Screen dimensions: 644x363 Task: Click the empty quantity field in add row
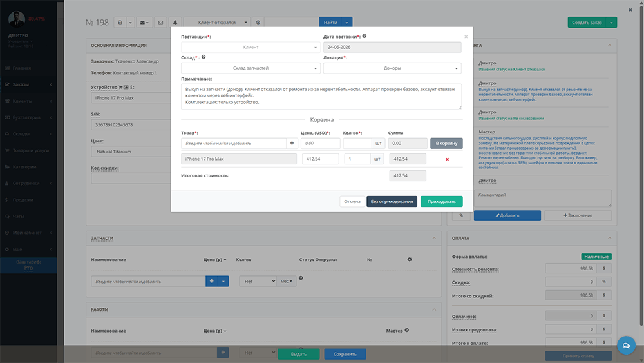click(x=357, y=144)
